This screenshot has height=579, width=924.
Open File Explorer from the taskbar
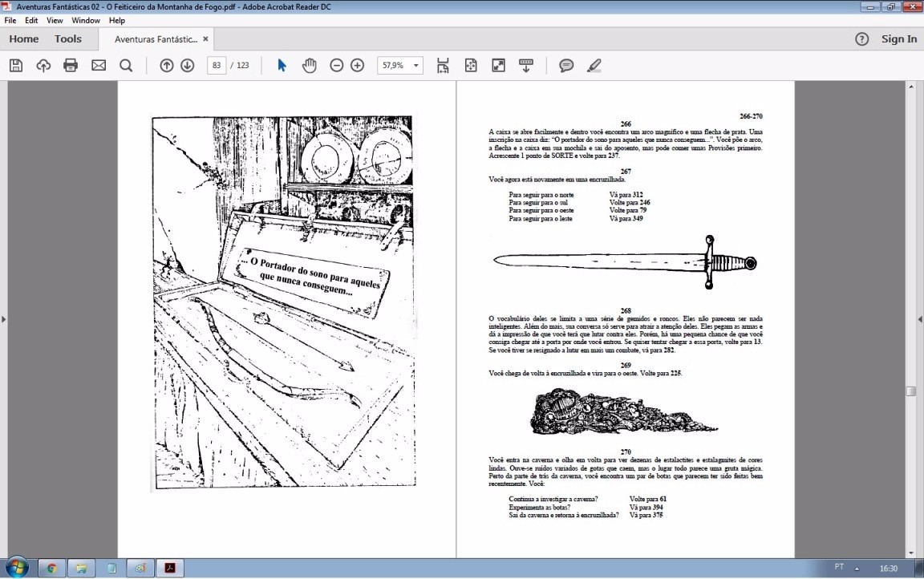[x=81, y=569]
